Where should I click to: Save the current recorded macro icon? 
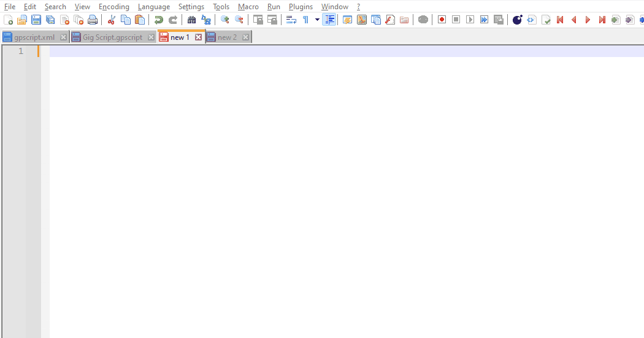pos(499,20)
